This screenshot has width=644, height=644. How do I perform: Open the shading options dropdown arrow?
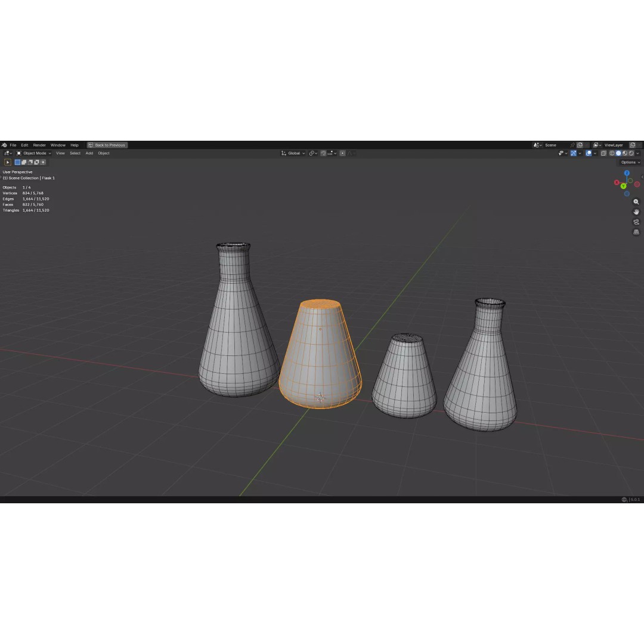[637, 153]
